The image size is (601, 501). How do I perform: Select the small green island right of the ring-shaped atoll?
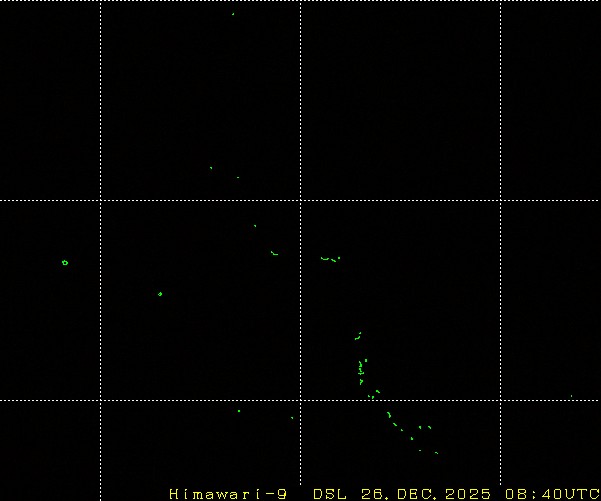pyautogui.click(x=160, y=294)
